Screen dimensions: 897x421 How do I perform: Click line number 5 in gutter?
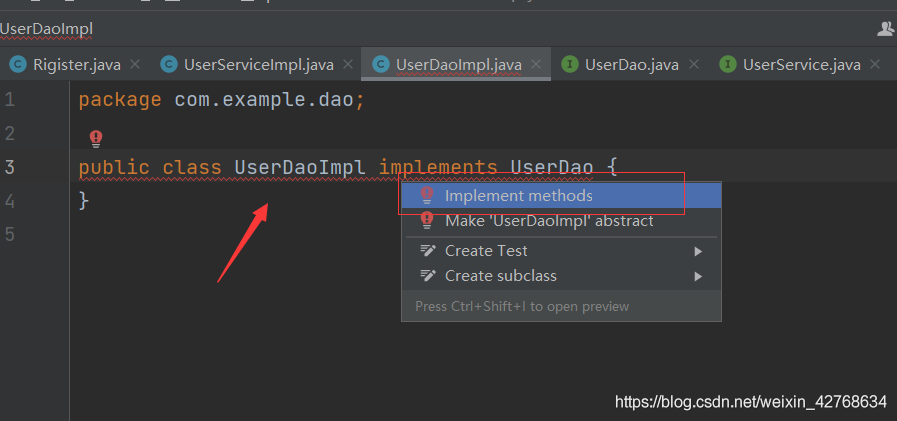[x=9, y=235]
